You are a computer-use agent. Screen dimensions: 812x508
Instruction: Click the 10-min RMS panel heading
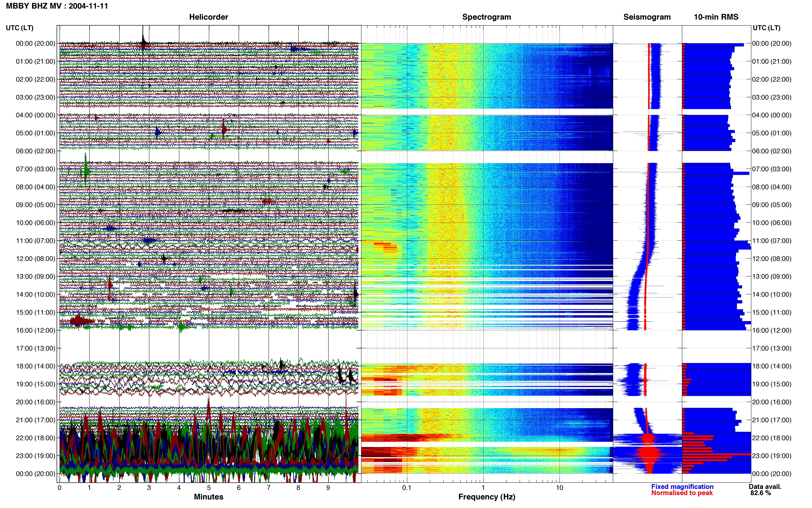pos(716,17)
